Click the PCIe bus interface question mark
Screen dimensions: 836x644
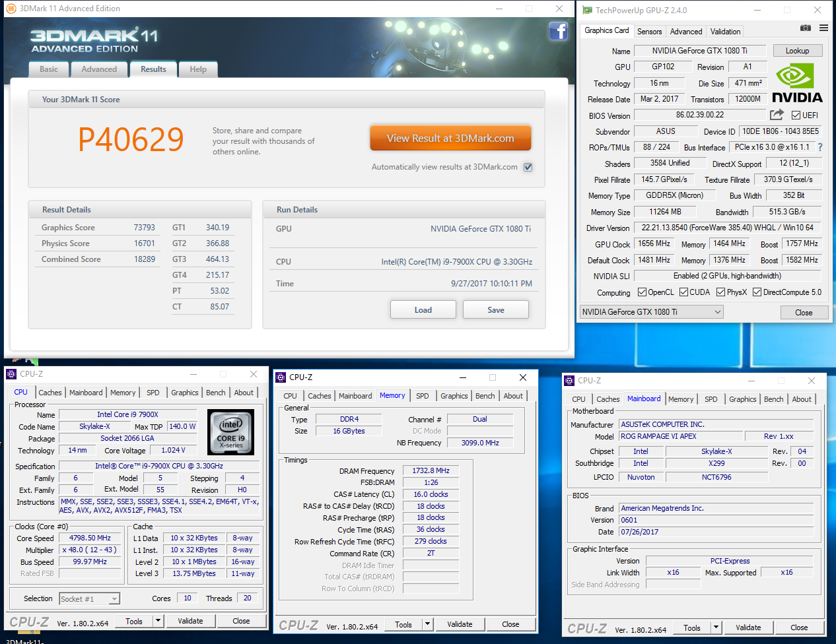tap(820, 147)
